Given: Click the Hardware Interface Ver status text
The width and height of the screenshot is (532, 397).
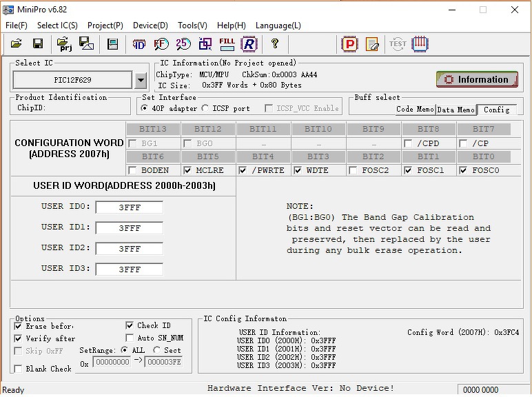Looking at the screenshot, I should [300, 388].
